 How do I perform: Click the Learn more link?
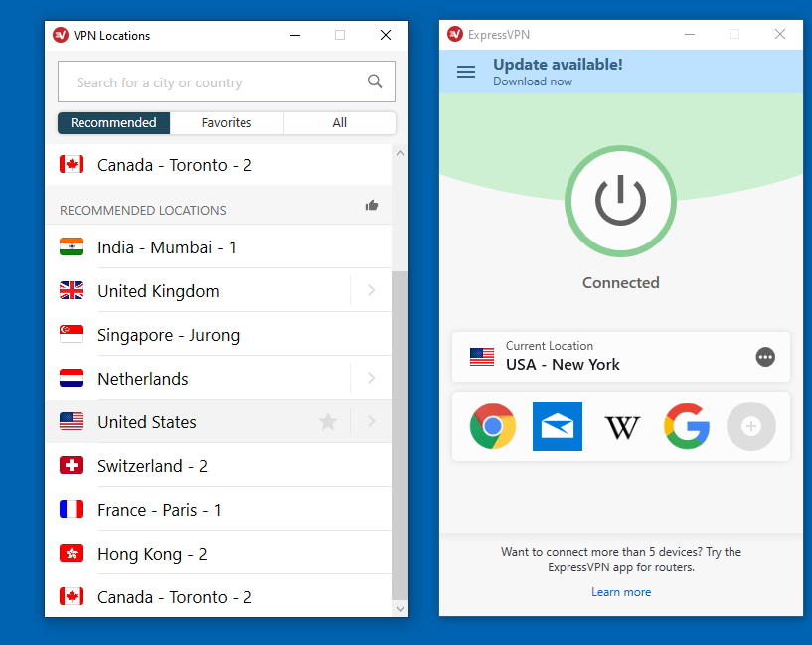pos(621,592)
